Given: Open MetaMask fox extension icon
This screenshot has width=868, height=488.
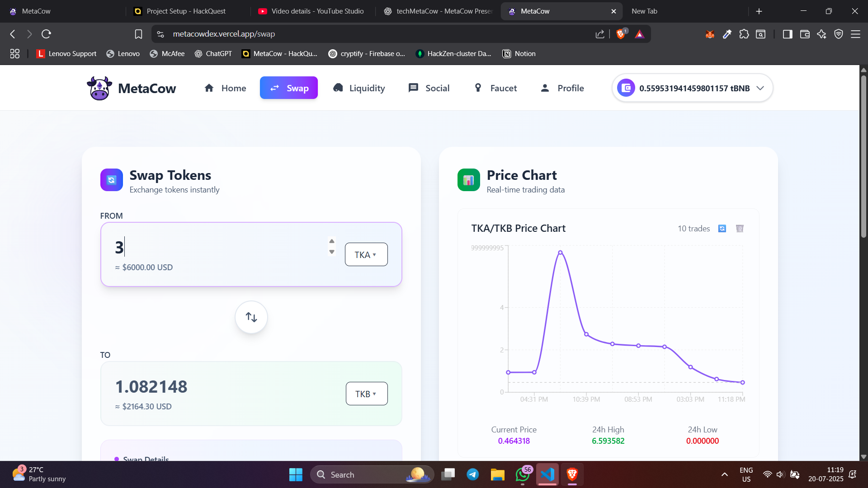Looking at the screenshot, I should pyautogui.click(x=710, y=34).
